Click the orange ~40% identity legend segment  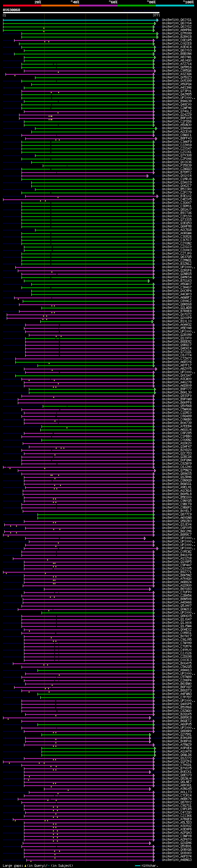(60, 6)
